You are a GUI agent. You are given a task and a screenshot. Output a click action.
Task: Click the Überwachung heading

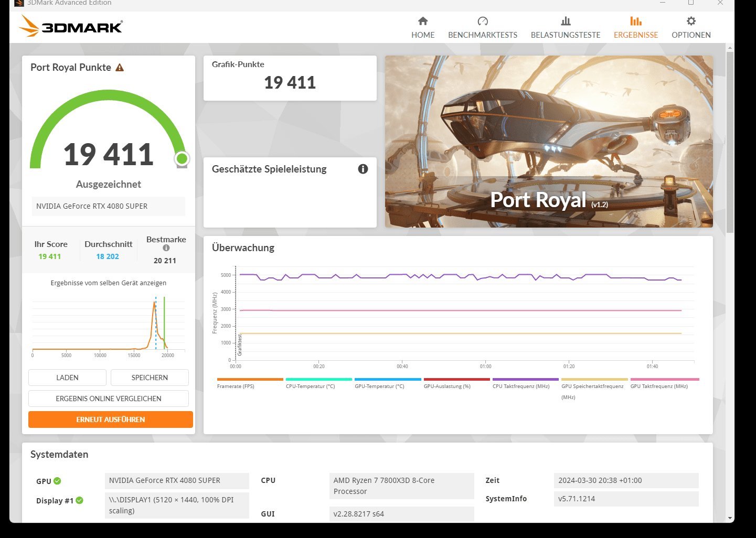(243, 248)
